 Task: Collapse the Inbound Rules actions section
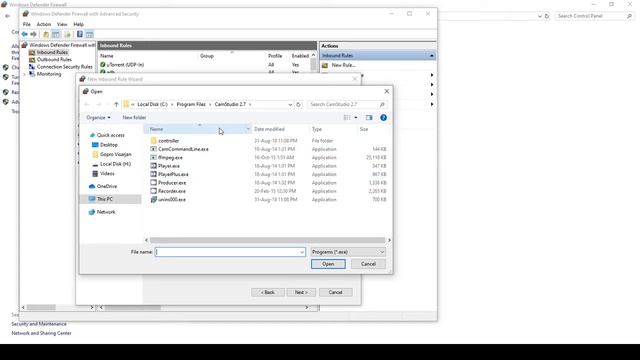(431, 56)
